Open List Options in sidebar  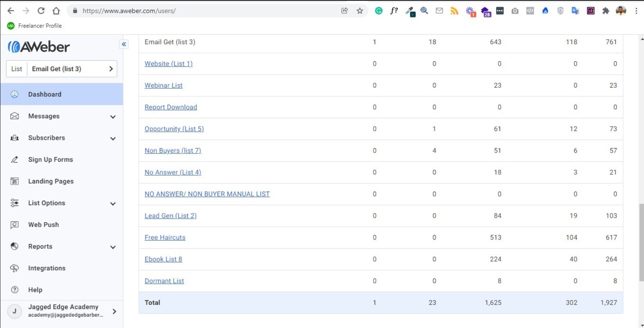(47, 203)
